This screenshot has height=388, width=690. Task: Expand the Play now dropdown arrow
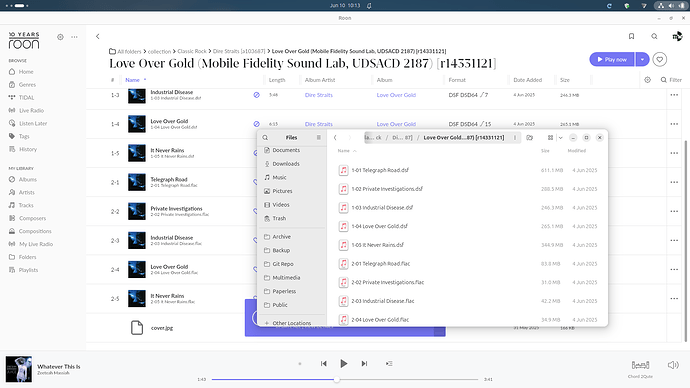pyautogui.click(x=642, y=59)
